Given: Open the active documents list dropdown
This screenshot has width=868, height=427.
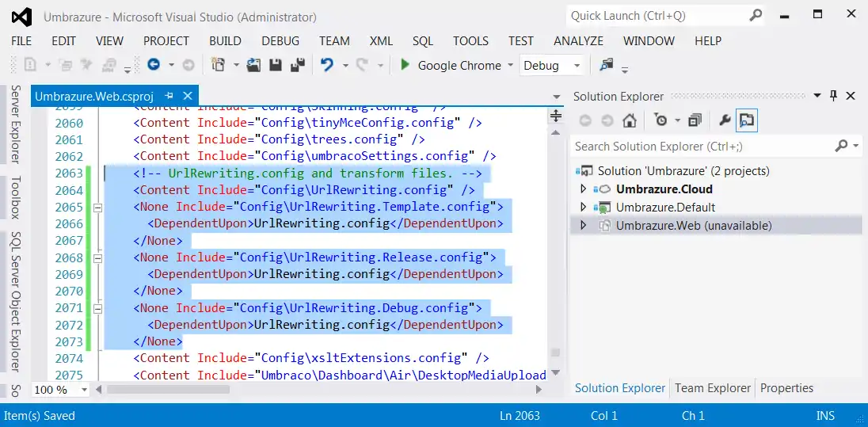Looking at the screenshot, I should coord(556,97).
